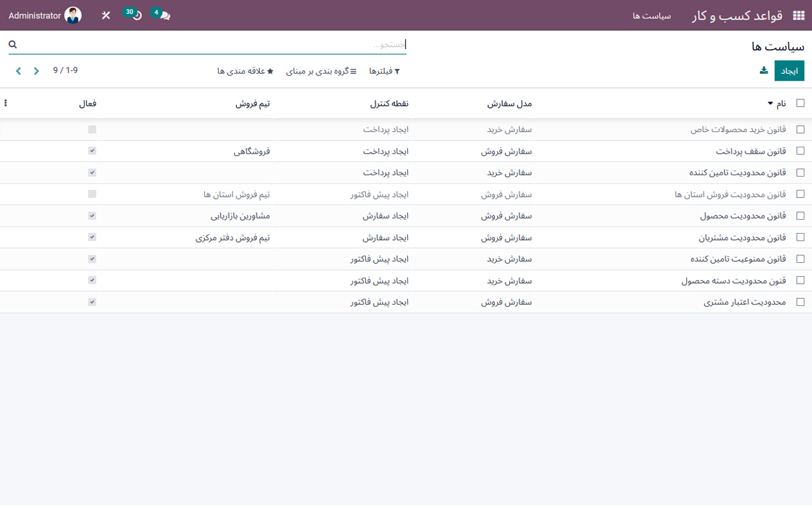
Task: Select the checkbox for قانون سقف پرداخت
Action: tap(801, 151)
